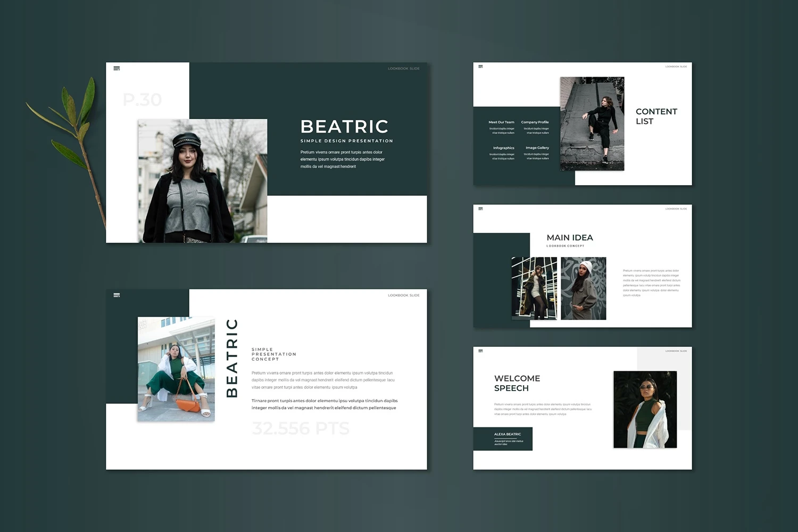Click the vertical BEATRIC text
This screenshot has width=798, height=532.
tap(232, 358)
